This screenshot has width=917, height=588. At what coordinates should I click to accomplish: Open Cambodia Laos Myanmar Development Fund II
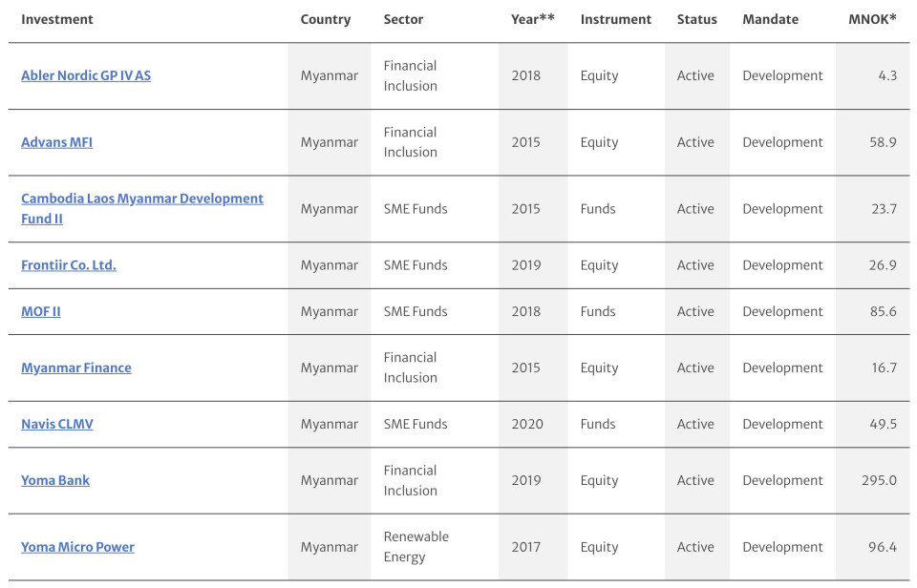pyautogui.click(x=142, y=209)
